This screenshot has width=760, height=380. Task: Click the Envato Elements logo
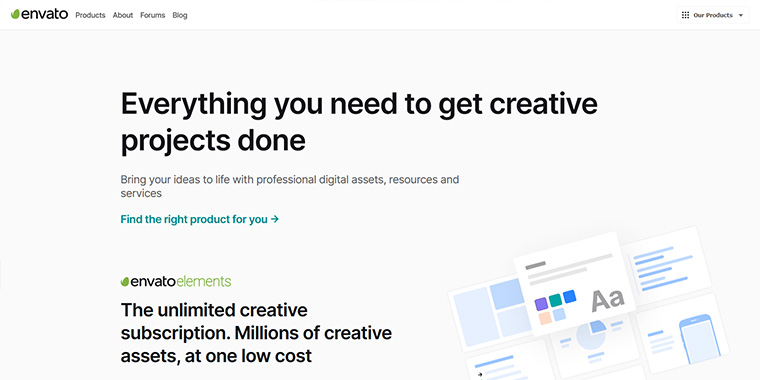(x=176, y=281)
